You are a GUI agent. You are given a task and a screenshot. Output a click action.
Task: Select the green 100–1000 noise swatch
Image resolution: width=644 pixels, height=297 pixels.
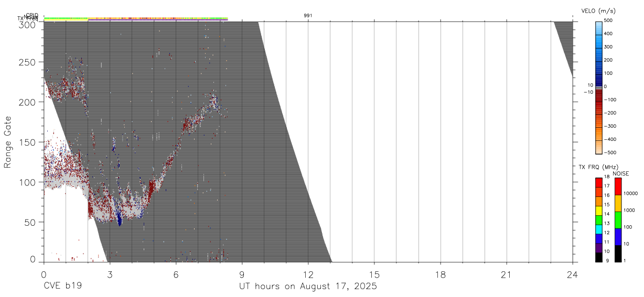[x=618, y=220]
